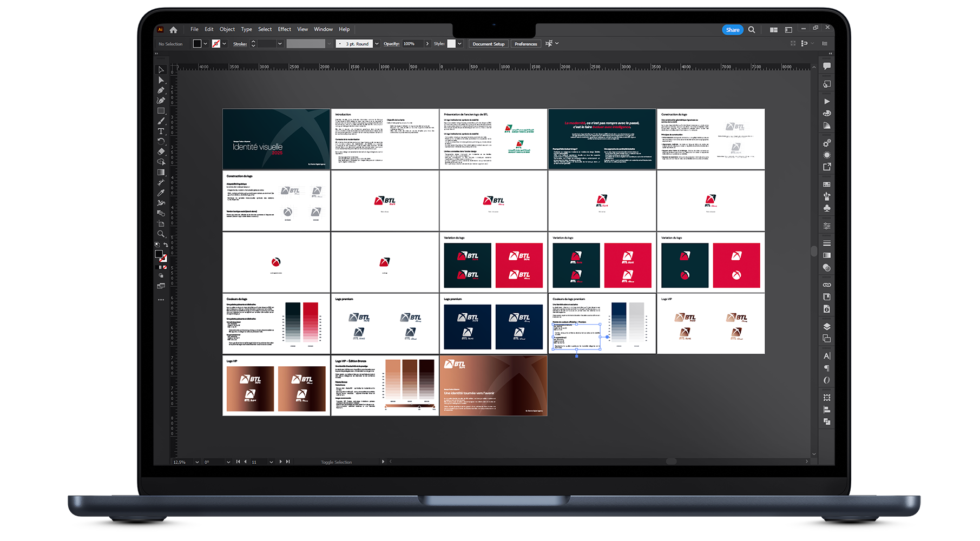Click the Home icon
This screenshot has height=541, width=980.
point(173,30)
